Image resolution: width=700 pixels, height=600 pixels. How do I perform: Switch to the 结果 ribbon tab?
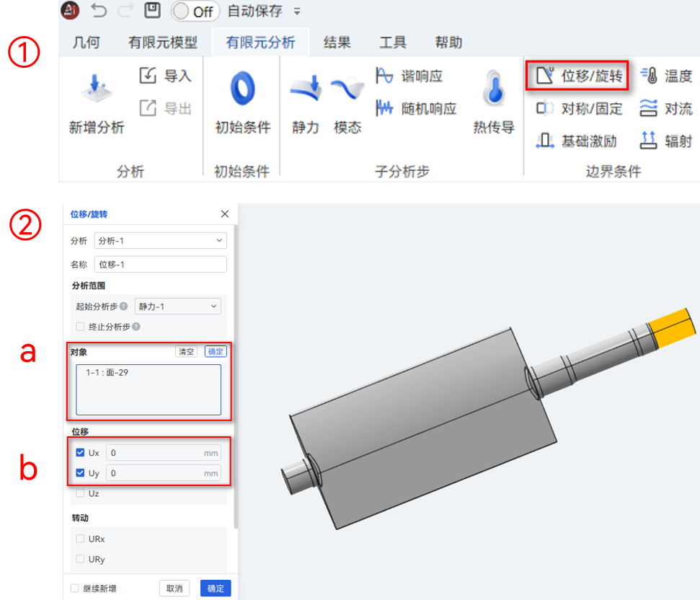[336, 42]
